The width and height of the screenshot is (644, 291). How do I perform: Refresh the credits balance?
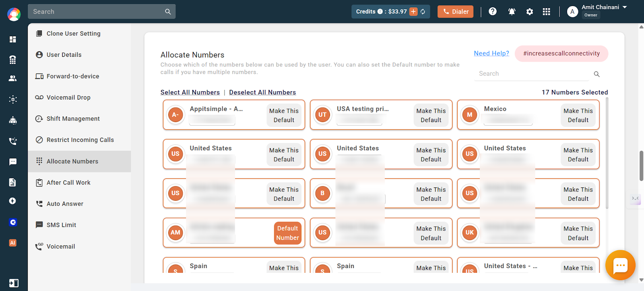pos(423,12)
